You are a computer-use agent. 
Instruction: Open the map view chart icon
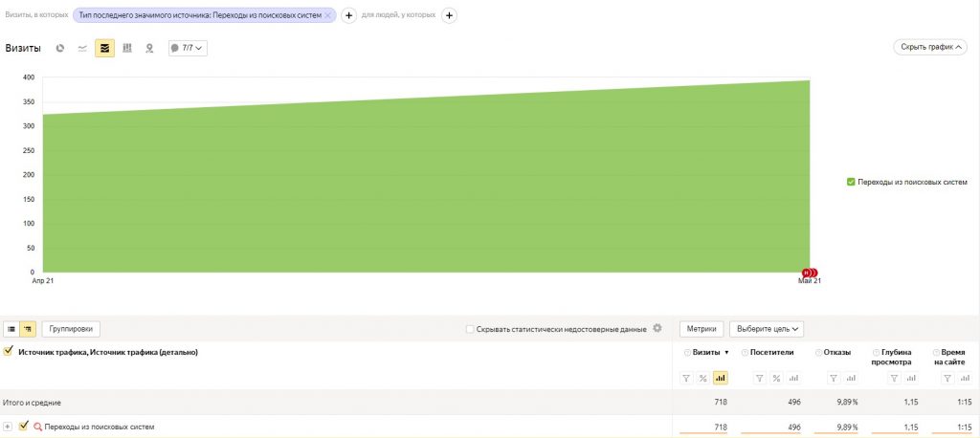pyautogui.click(x=149, y=47)
